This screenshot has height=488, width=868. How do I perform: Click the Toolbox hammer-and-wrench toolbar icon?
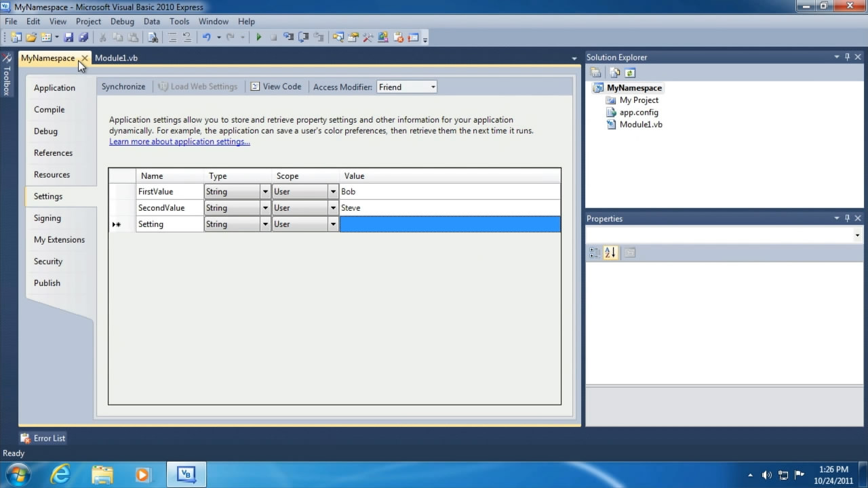(368, 37)
